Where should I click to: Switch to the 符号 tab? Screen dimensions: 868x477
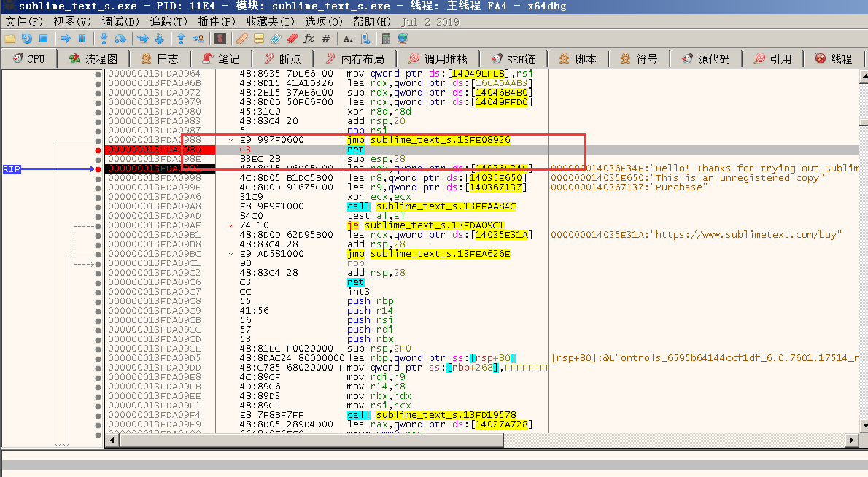coord(639,58)
